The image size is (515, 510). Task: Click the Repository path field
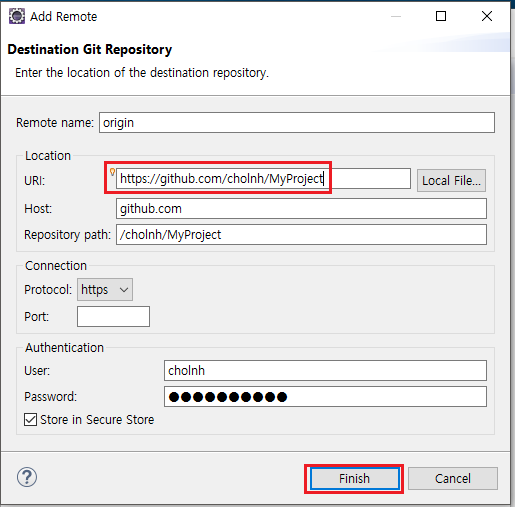coord(301,234)
